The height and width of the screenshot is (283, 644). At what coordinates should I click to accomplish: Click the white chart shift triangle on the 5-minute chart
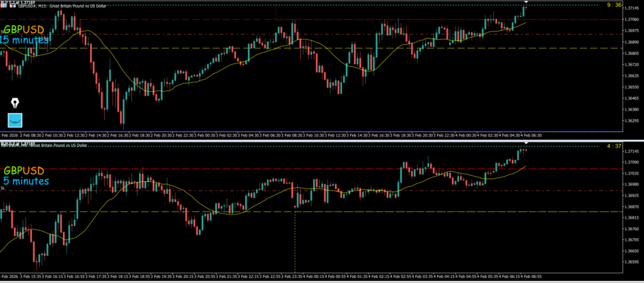point(526,145)
